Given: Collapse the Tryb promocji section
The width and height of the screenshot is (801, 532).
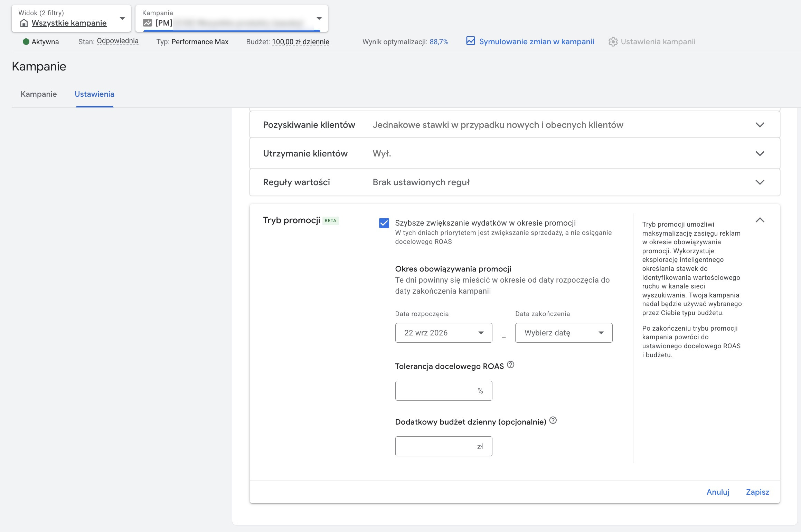Looking at the screenshot, I should coord(760,220).
